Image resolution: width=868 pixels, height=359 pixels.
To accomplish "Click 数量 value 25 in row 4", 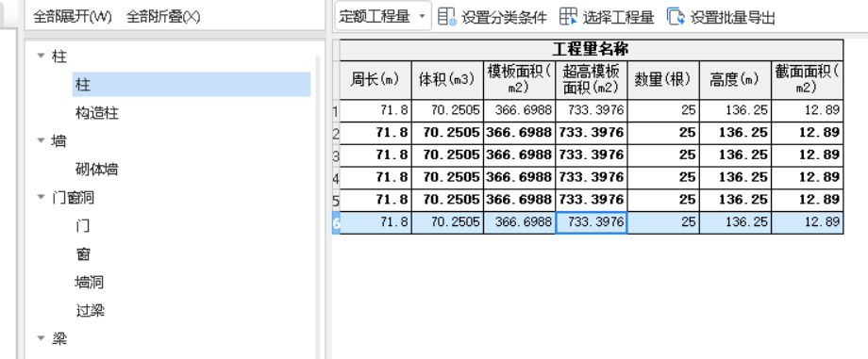I will pyautogui.click(x=663, y=177).
